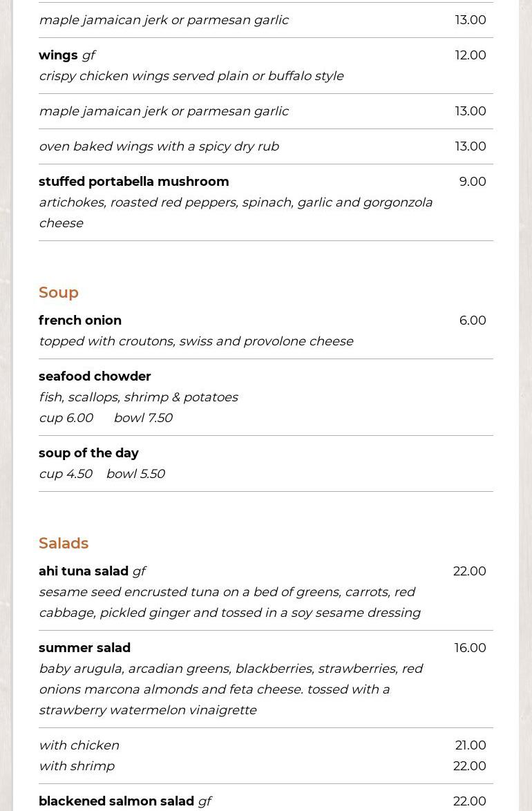Select the soup of the day item
The height and width of the screenshot is (811, 532).
coord(88,453)
